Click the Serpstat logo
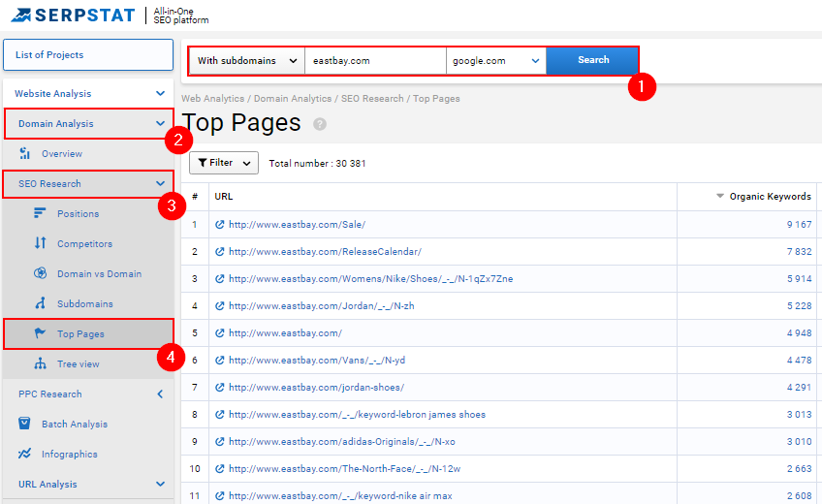The width and height of the screenshot is (822, 504). [73, 16]
